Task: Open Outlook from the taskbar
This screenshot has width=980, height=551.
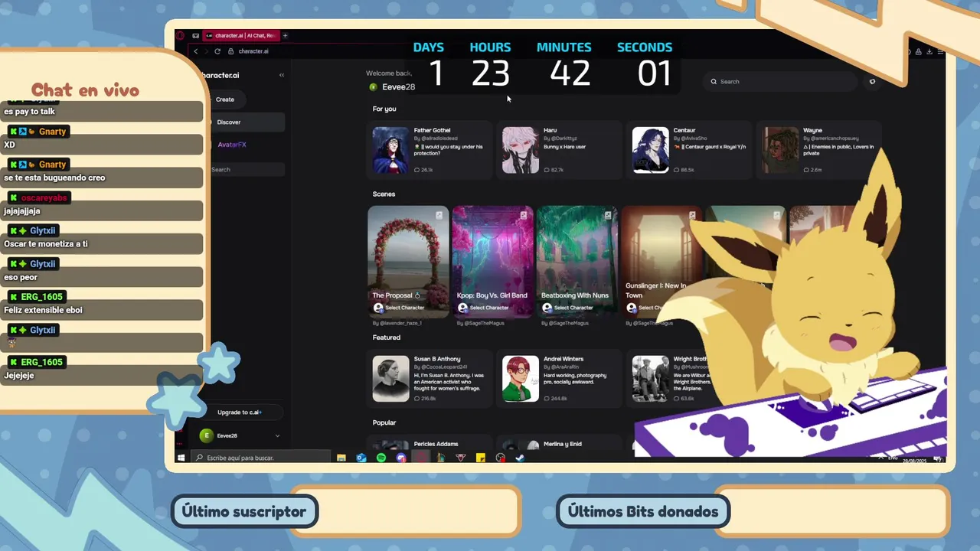Action: pyautogui.click(x=361, y=458)
